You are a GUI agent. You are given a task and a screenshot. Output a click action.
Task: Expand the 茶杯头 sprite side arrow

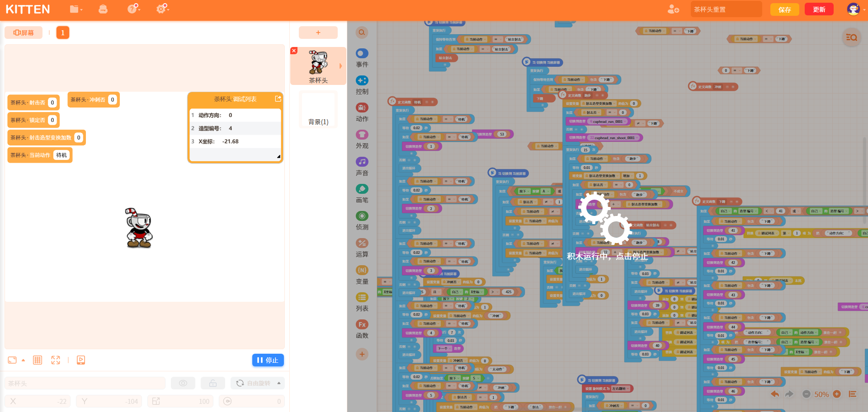(x=341, y=66)
